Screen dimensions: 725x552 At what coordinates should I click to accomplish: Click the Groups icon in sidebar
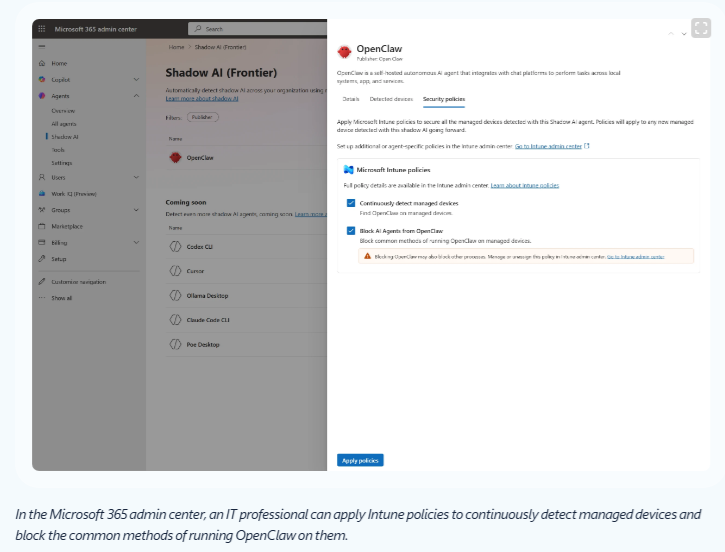point(42,210)
